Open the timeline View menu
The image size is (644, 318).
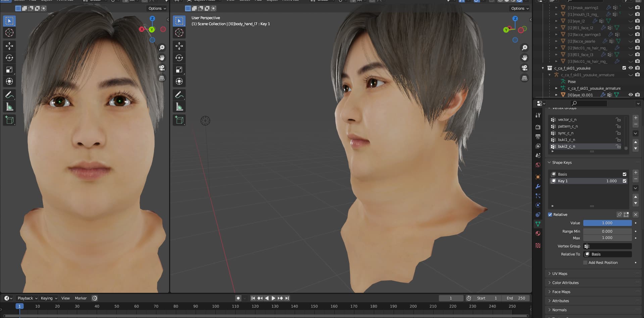65,298
